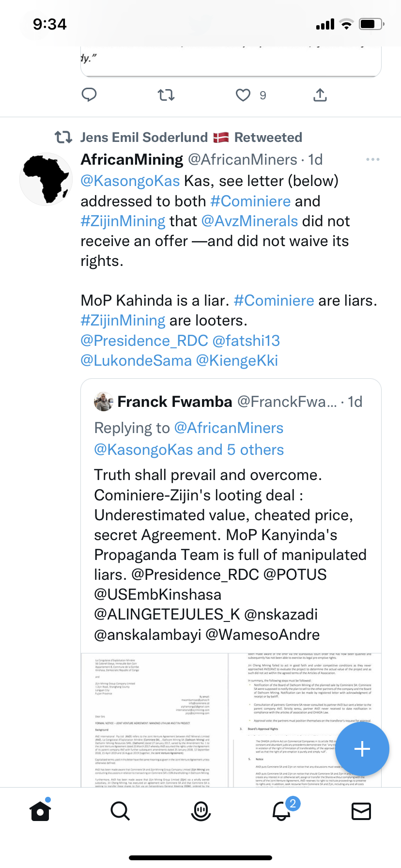Tap the compose new tweet plus button
401x868 pixels.
tap(362, 749)
